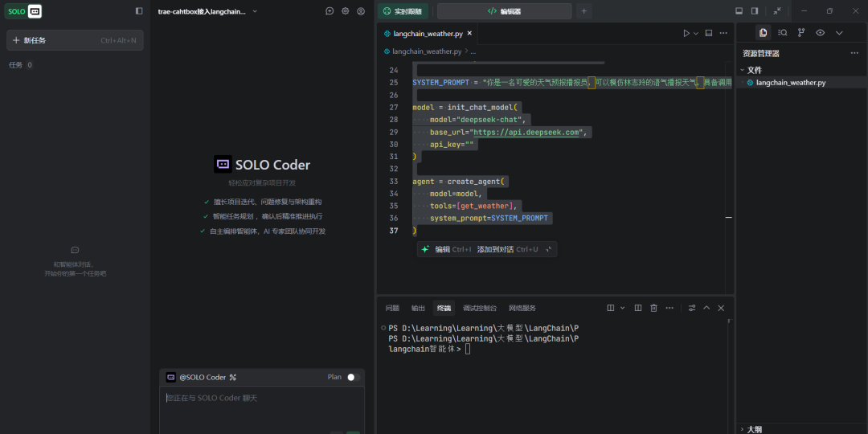Open the user account profile icon
This screenshot has width=868, height=434.
point(361,11)
